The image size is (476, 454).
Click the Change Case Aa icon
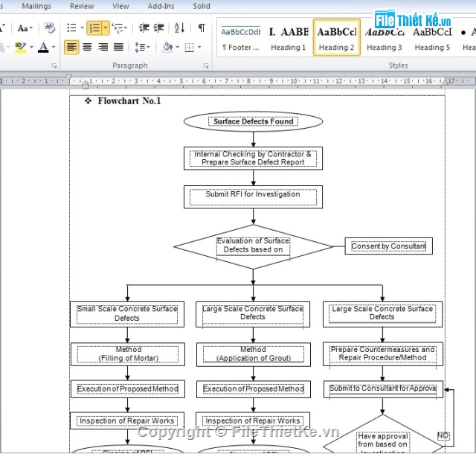(x=22, y=28)
